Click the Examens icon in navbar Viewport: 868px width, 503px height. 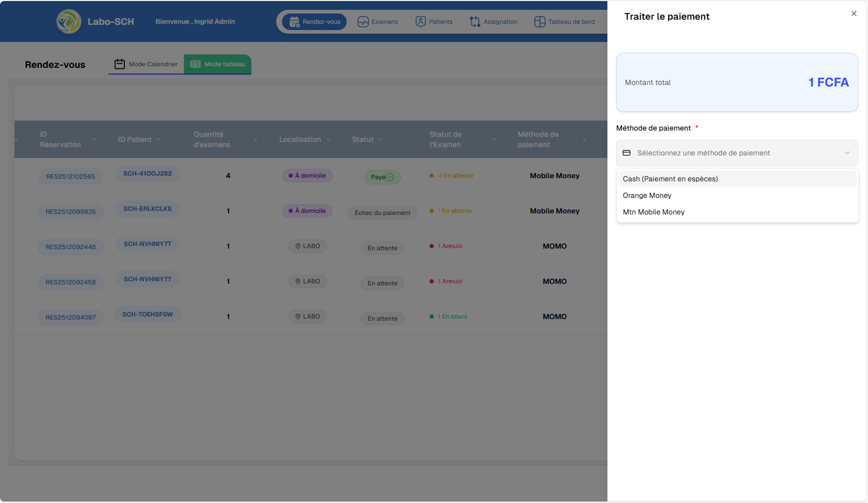[x=363, y=22]
